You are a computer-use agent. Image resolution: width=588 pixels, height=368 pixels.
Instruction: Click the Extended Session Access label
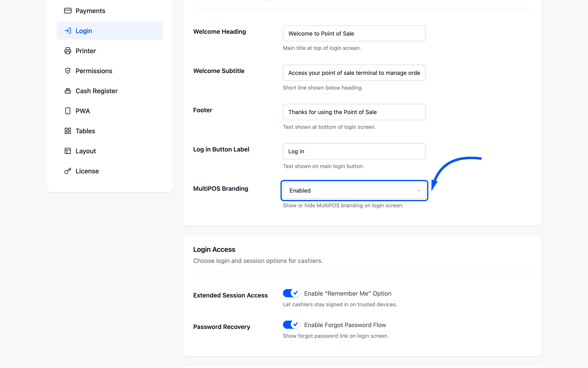click(230, 295)
